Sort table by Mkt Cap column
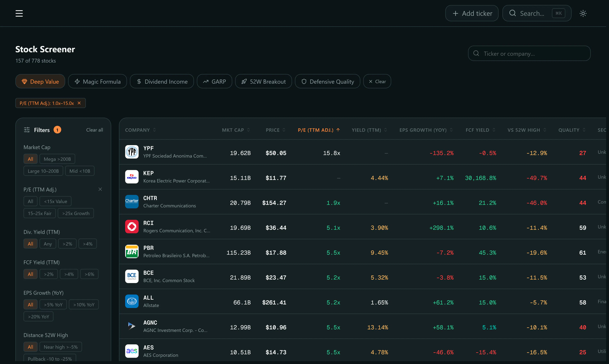The image size is (609, 364). pyautogui.click(x=236, y=130)
